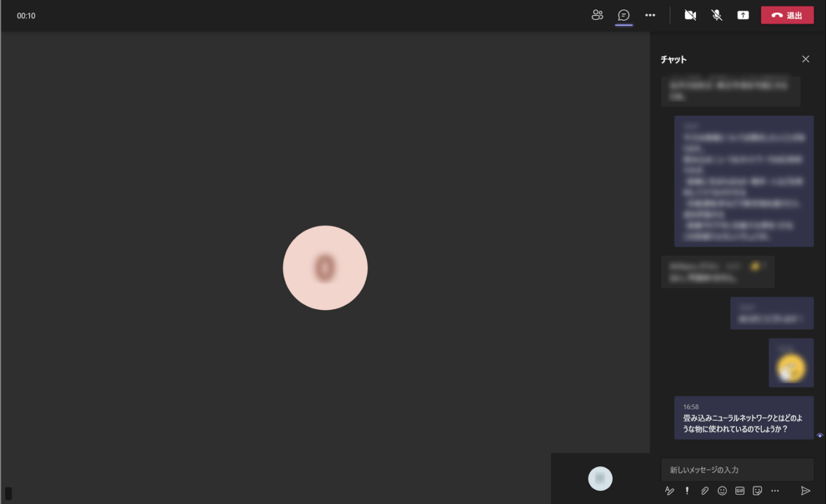Toggle the chat panel icon in toolbar

tap(624, 15)
